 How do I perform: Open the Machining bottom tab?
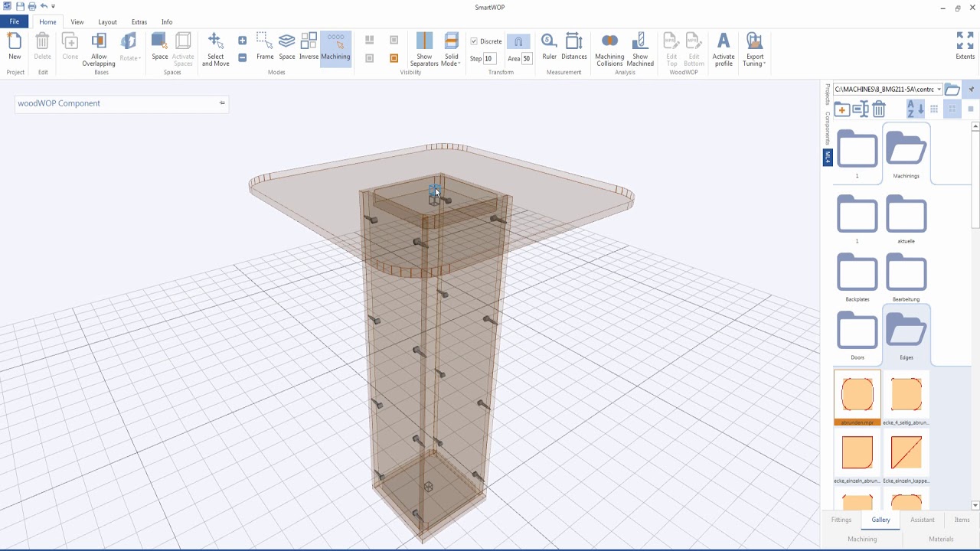click(x=862, y=539)
